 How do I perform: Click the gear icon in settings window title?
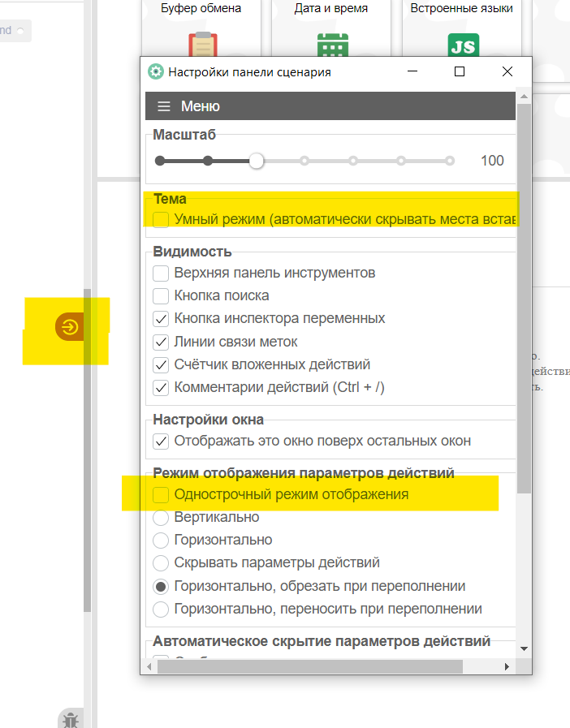pos(156,71)
